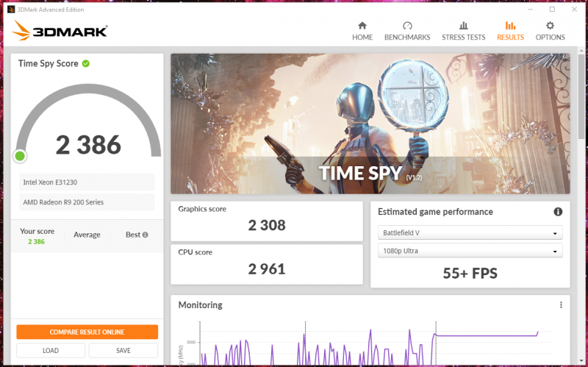The height and width of the screenshot is (367, 588).
Task: Click the Stress Tests bar chart icon
Action: pyautogui.click(x=463, y=25)
